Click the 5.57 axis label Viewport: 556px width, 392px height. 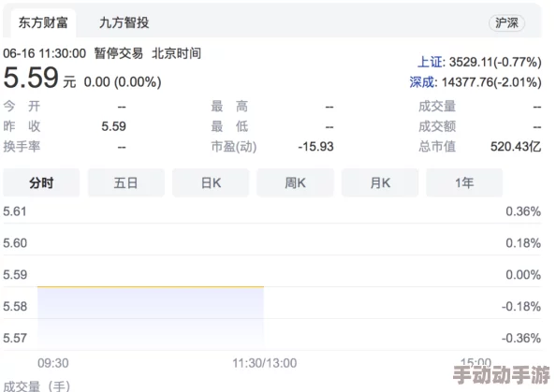[15, 338]
